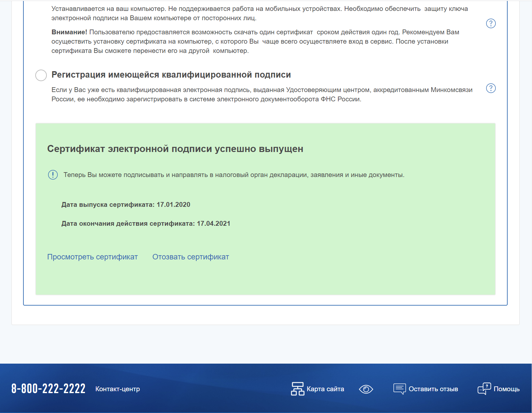The image size is (532, 413).
Task: Select the radio button for registering existing signature
Action: (41, 75)
